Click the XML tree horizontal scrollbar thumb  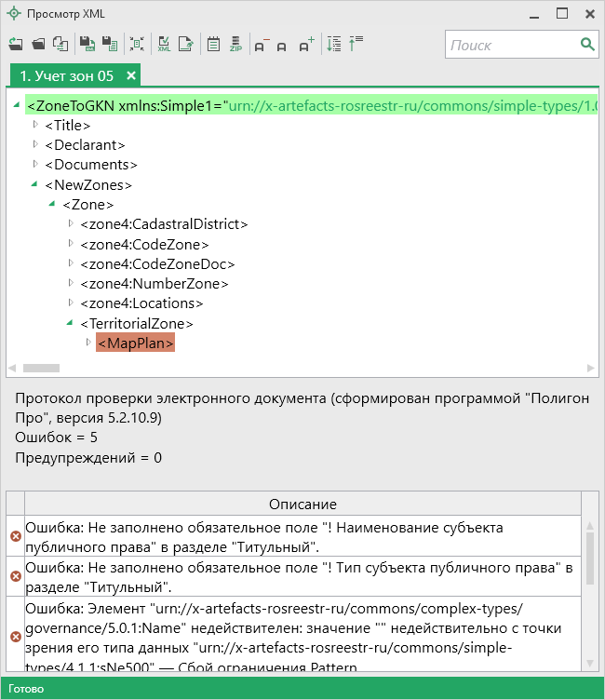coord(40,370)
